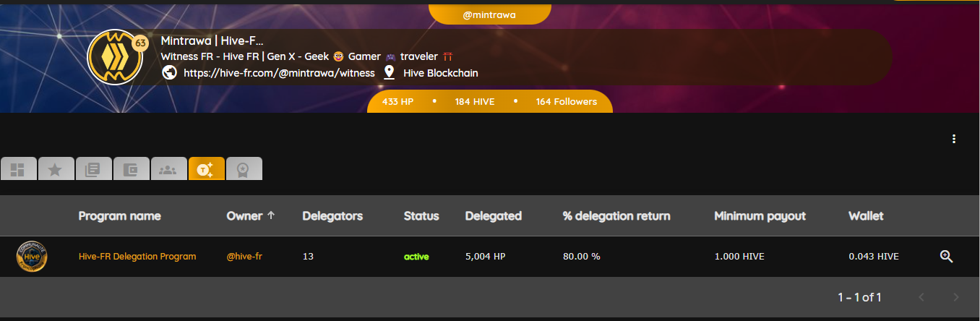
Task: Open the star favorites tab
Action: tap(55, 169)
